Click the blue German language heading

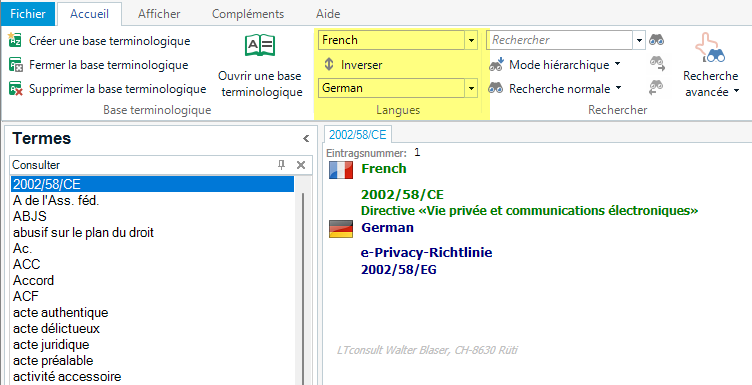388,227
